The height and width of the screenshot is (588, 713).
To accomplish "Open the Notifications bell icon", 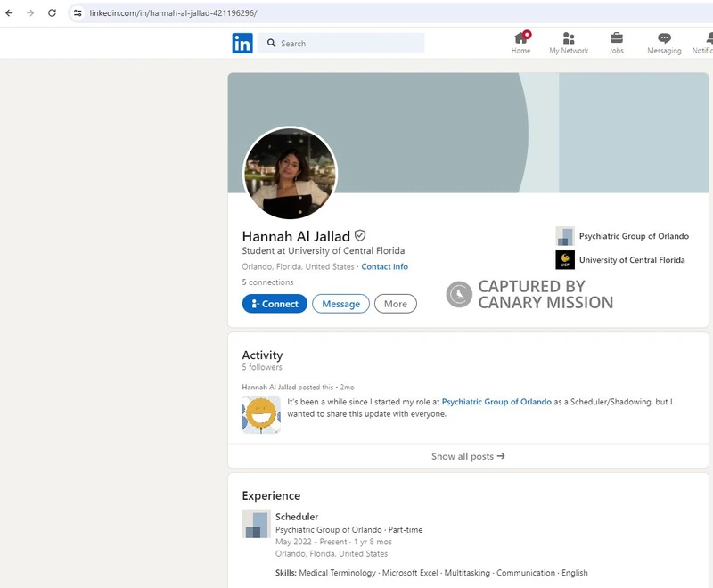I will point(705,43).
